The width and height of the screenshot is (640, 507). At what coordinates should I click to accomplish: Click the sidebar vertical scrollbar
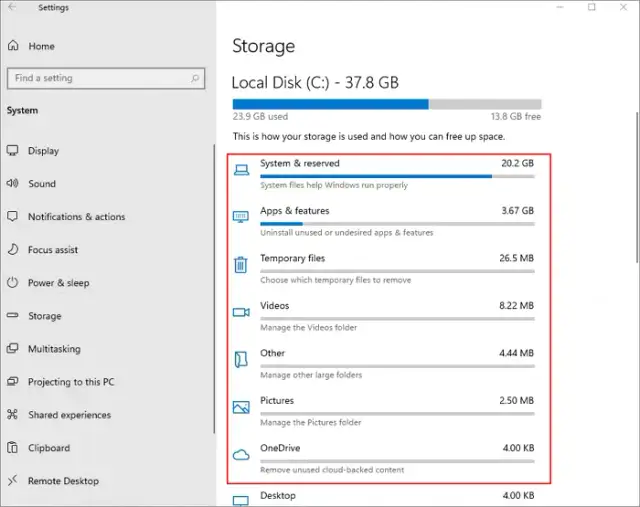[x=214, y=289]
